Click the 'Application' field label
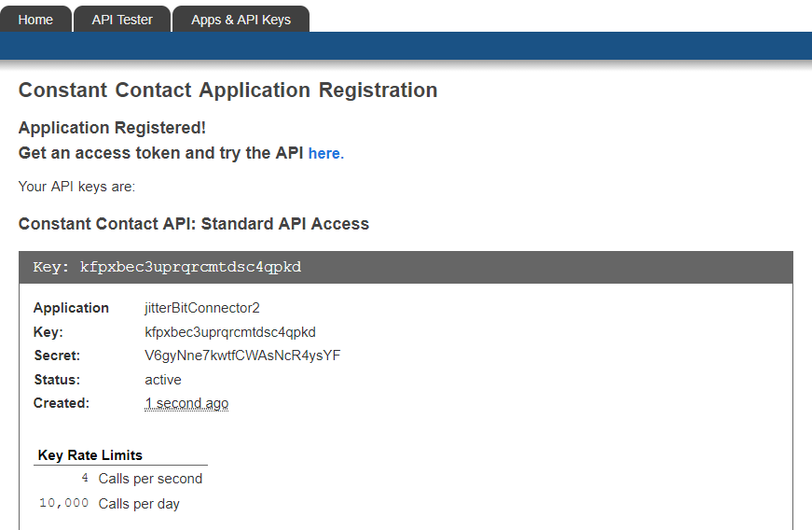This screenshot has width=812, height=530. coord(71,308)
